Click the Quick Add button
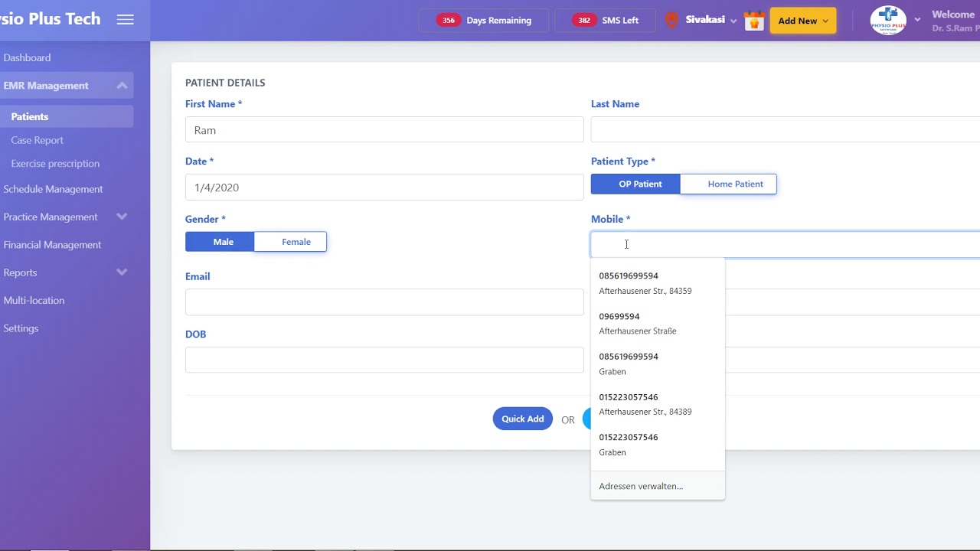 (x=523, y=419)
